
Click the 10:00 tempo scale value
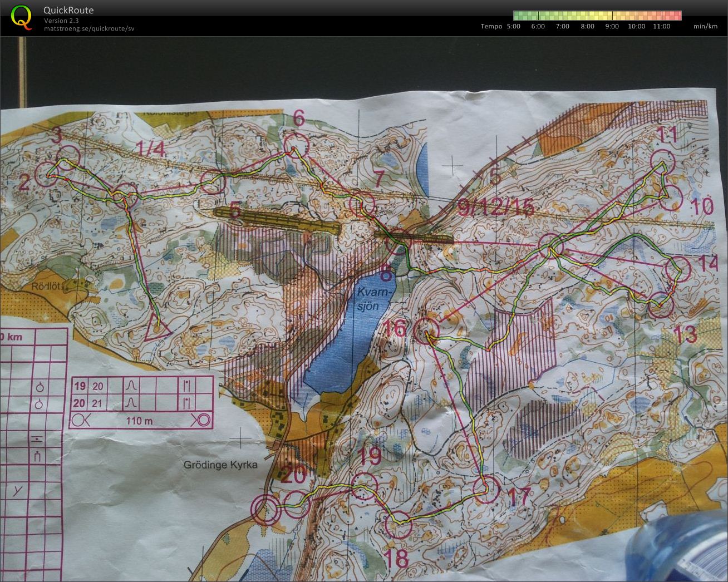637,26
